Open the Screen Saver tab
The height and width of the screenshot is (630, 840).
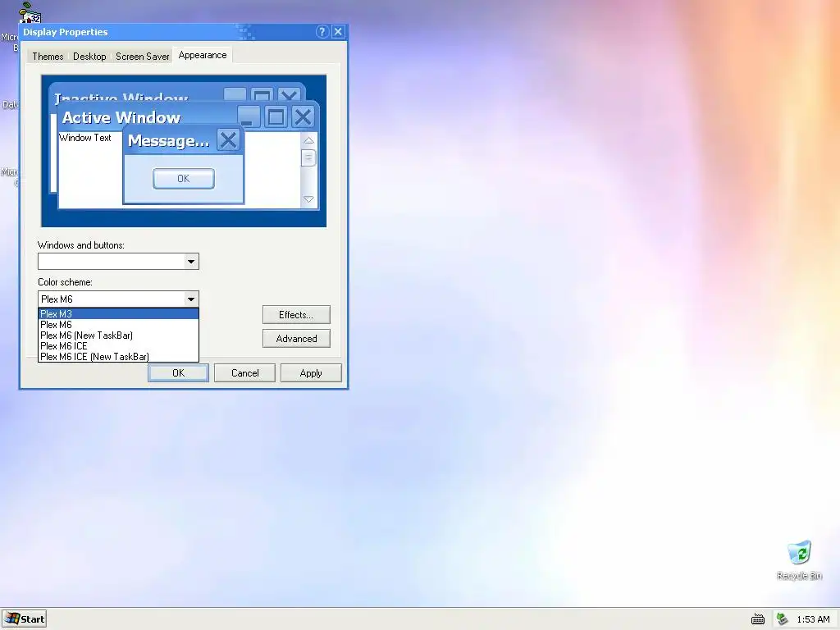[143, 57]
